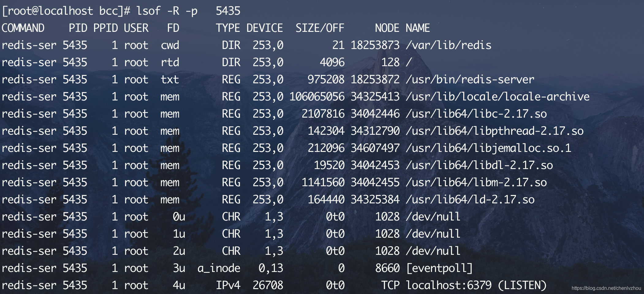Image resolution: width=644 pixels, height=294 pixels.
Task: Click the 3u file descriptor entry
Action: [179, 268]
